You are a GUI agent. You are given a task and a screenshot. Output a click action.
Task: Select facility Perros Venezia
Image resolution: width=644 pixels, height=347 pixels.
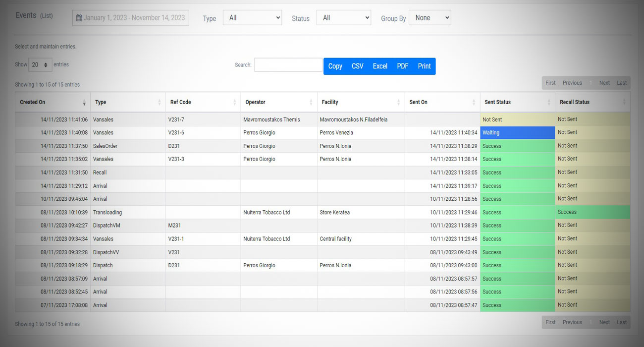[336, 133]
